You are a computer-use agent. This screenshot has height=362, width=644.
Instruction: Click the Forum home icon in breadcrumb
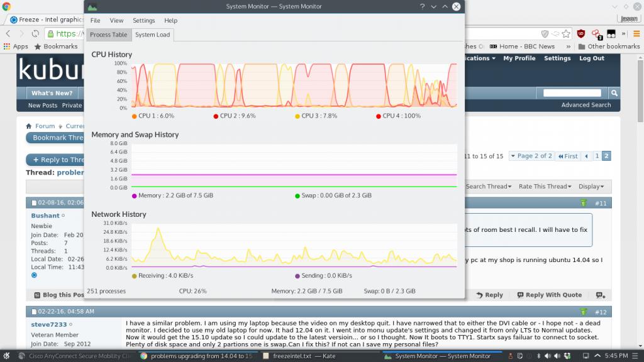click(29, 126)
